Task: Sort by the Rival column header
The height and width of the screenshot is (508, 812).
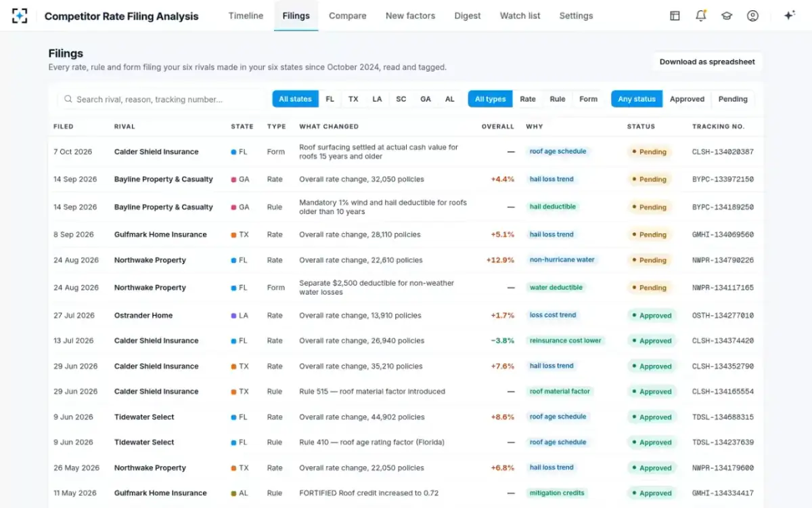Action: (x=125, y=127)
